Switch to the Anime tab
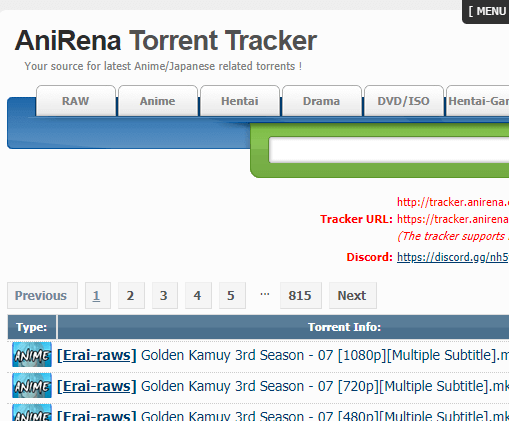The width and height of the screenshot is (509, 421). click(158, 101)
